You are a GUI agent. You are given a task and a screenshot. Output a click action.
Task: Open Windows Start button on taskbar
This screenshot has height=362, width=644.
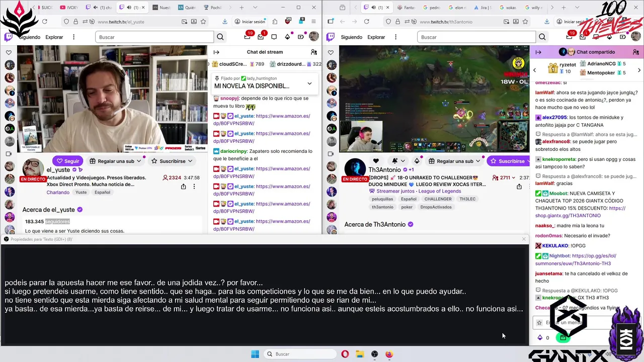tap(255, 354)
